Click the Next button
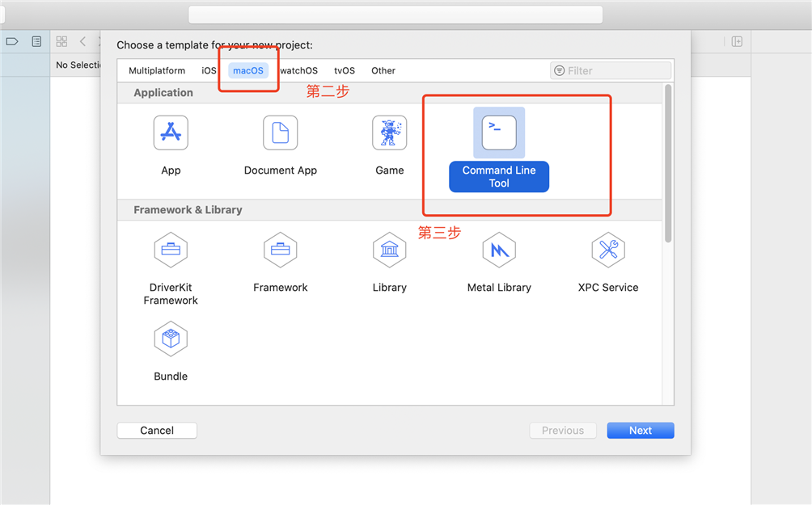The width and height of the screenshot is (812, 505). (x=641, y=431)
